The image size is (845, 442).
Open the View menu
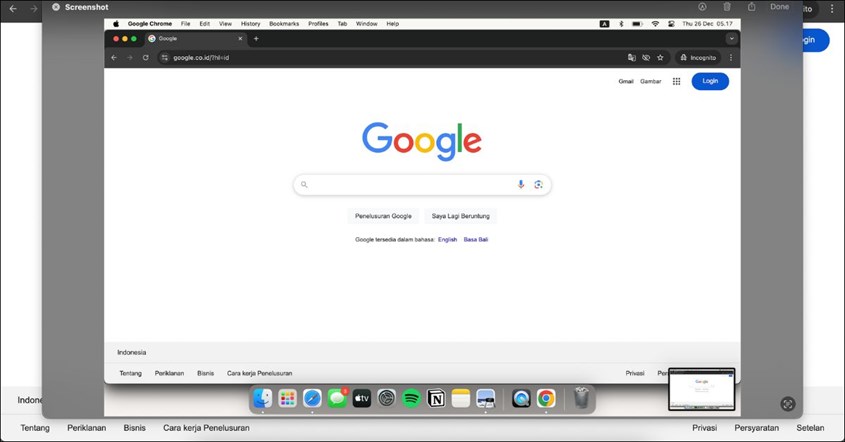click(225, 24)
